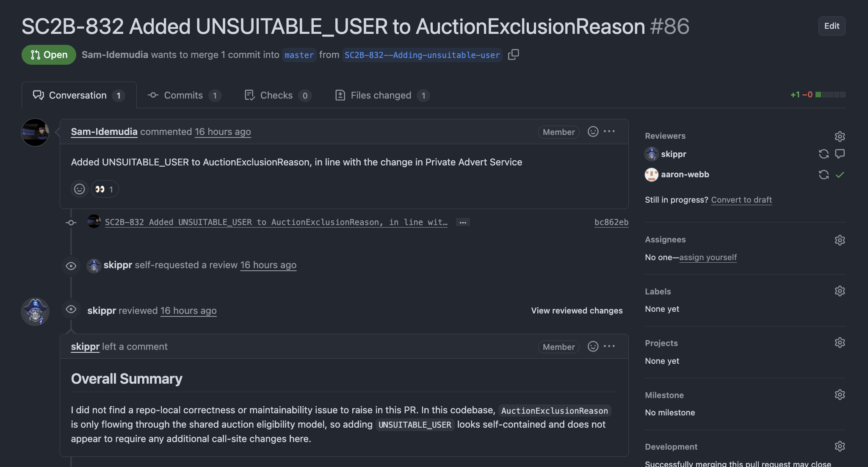This screenshot has height=467, width=868.
Task: Click the Edit title button
Action: tap(831, 26)
